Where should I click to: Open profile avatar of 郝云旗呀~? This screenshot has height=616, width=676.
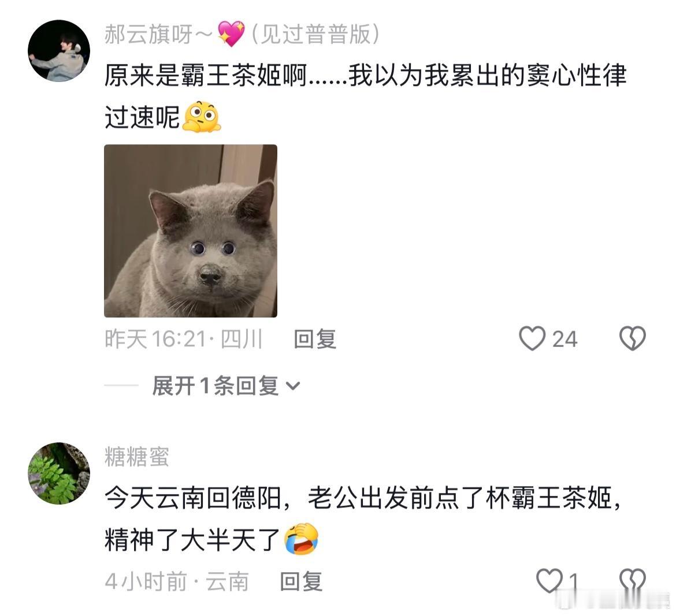pyautogui.click(x=59, y=51)
